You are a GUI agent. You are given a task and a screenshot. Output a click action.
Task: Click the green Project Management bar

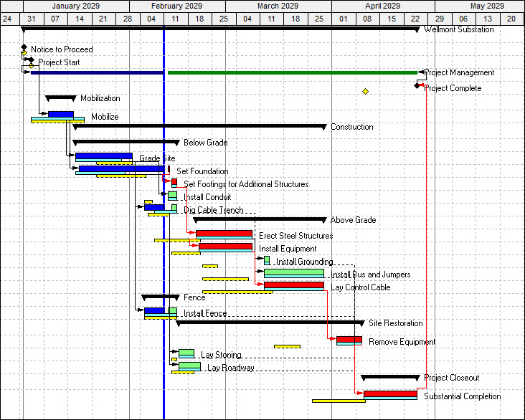click(x=292, y=72)
